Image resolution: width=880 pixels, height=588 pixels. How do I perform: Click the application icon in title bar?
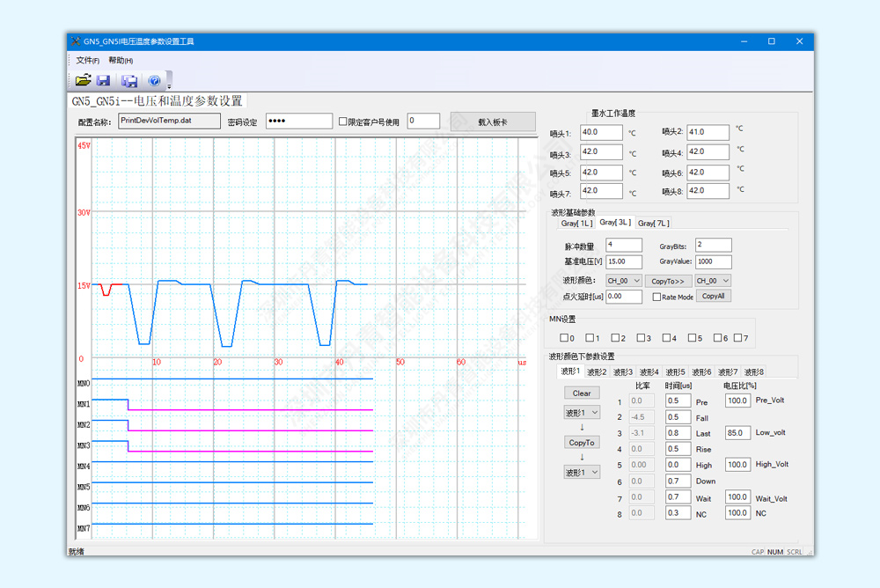[x=76, y=41]
